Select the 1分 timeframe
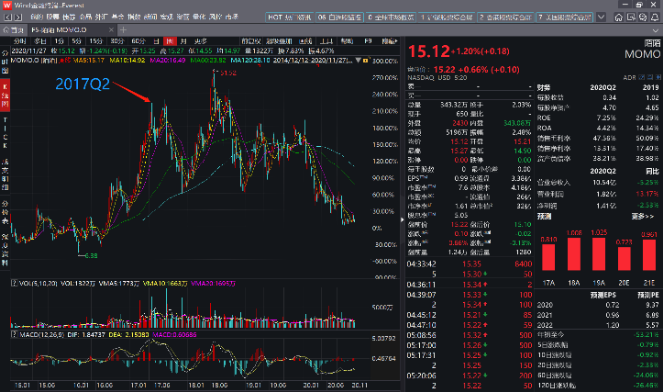 59,41
